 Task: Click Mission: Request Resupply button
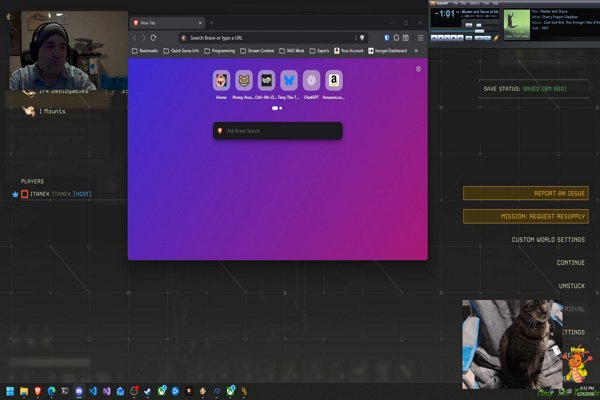[525, 216]
